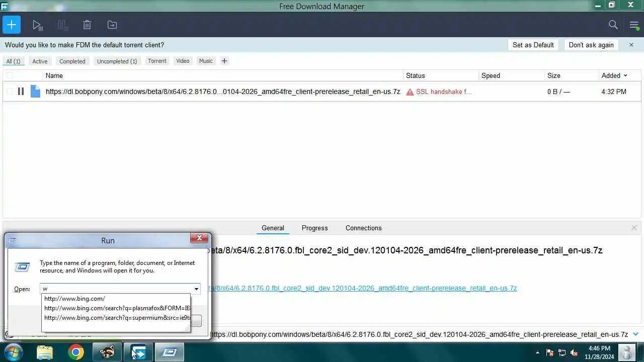This screenshot has height=362, width=644.
Task: Click the blue file icon of the download
Action: tap(35, 92)
